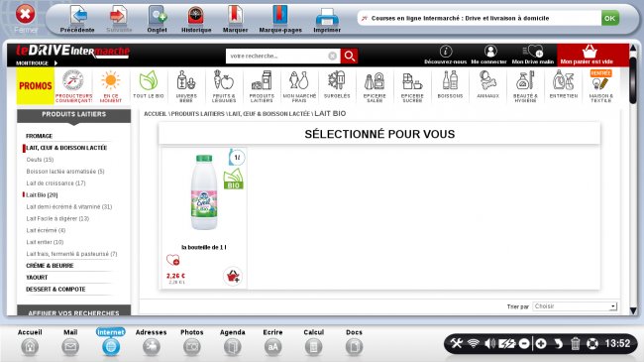
Task: Click PRODUITS LAITIERS breadcrumb link
Action: pyautogui.click(x=198, y=113)
